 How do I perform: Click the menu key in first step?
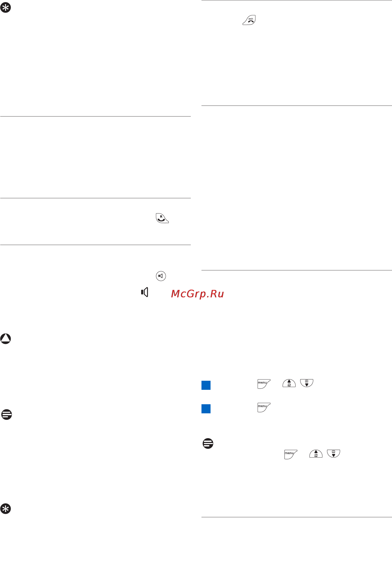click(x=264, y=384)
